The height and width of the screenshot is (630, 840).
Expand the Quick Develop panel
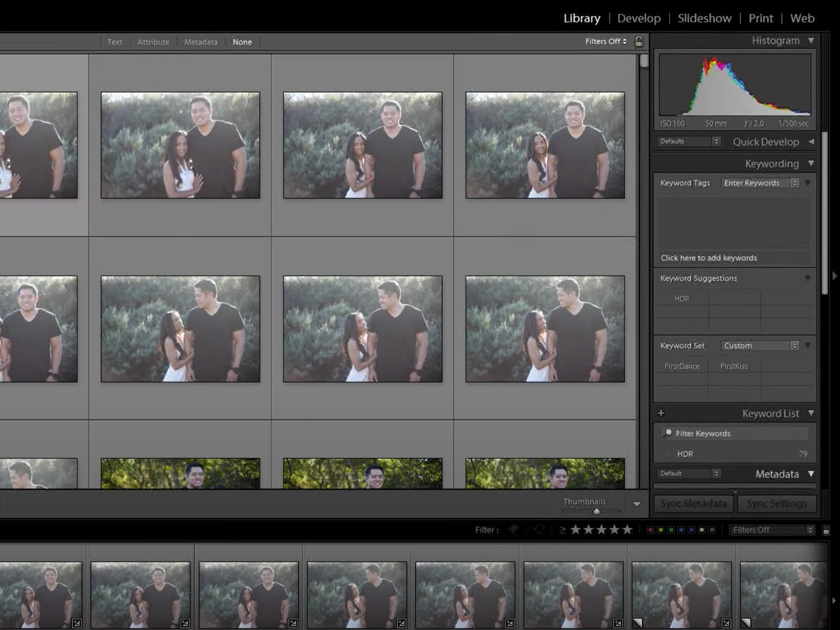pyautogui.click(x=811, y=141)
